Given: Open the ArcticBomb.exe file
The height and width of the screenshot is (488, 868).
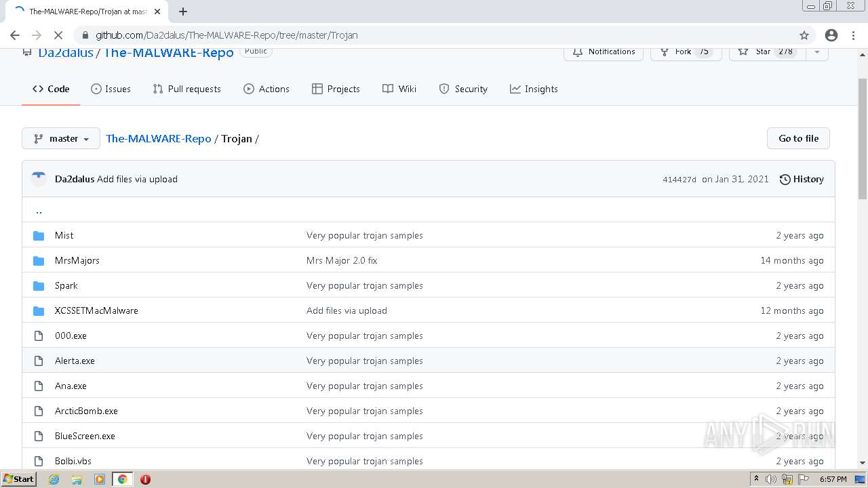Looking at the screenshot, I should 86,411.
